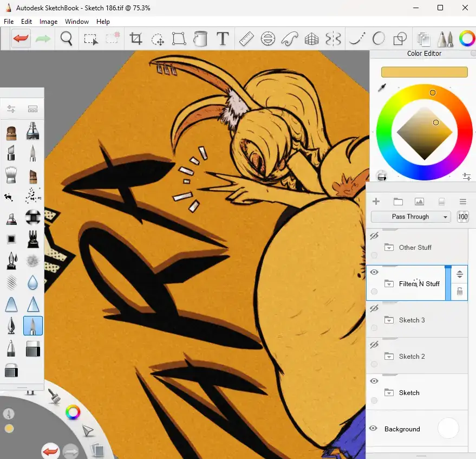Select the Quick Transform tool
Viewport: 476px width, 459px height.
[x=158, y=39]
